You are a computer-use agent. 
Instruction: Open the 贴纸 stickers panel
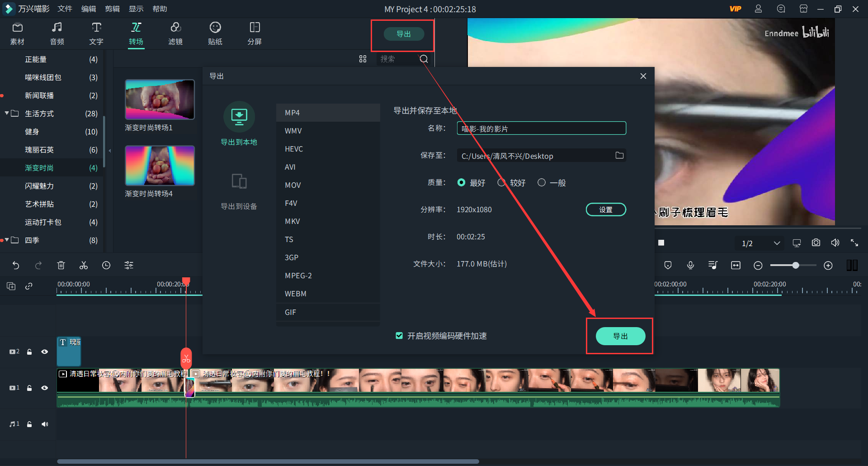click(215, 33)
